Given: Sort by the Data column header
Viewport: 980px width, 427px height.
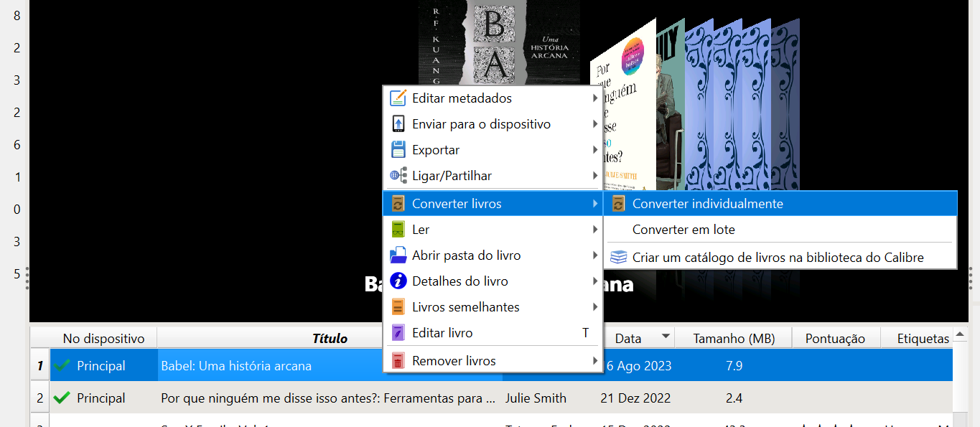Looking at the screenshot, I should pos(627,339).
